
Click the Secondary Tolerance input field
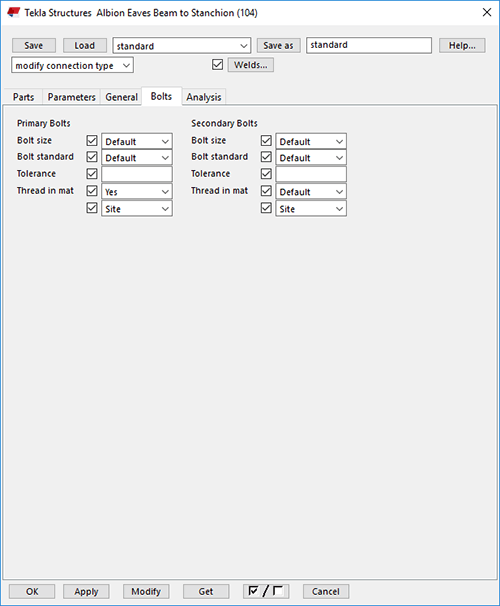(x=311, y=174)
